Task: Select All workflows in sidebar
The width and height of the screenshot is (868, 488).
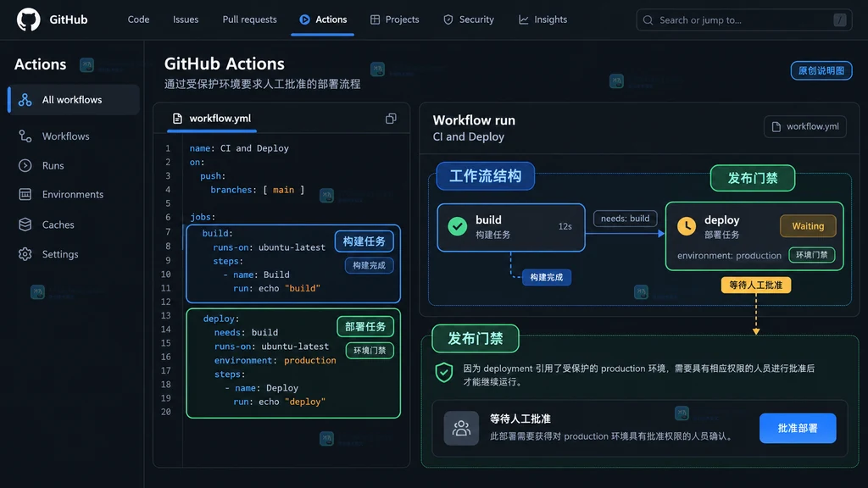Action: click(74, 100)
